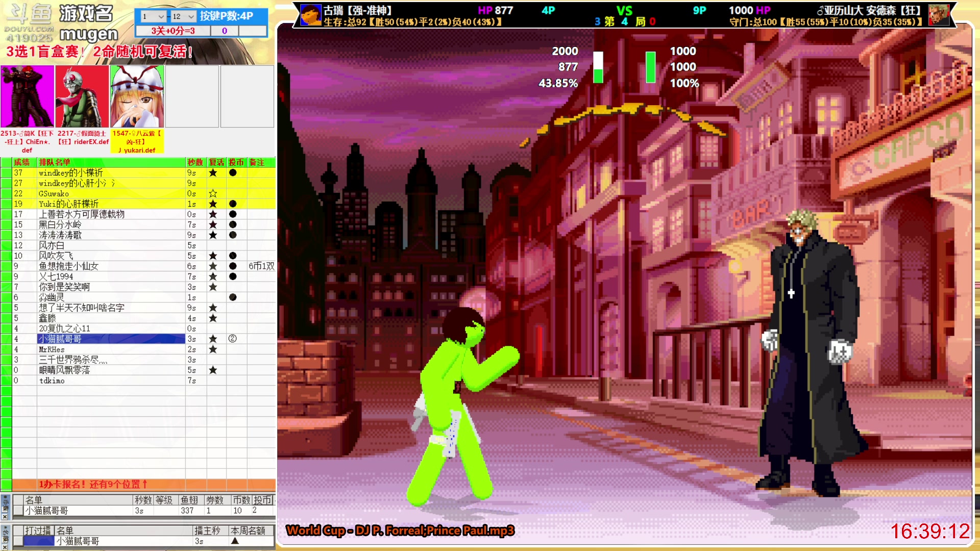The height and width of the screenshot is (551, 980).
Task: Click the 3关+0分=3 button
Action: (x=173, y=31)
